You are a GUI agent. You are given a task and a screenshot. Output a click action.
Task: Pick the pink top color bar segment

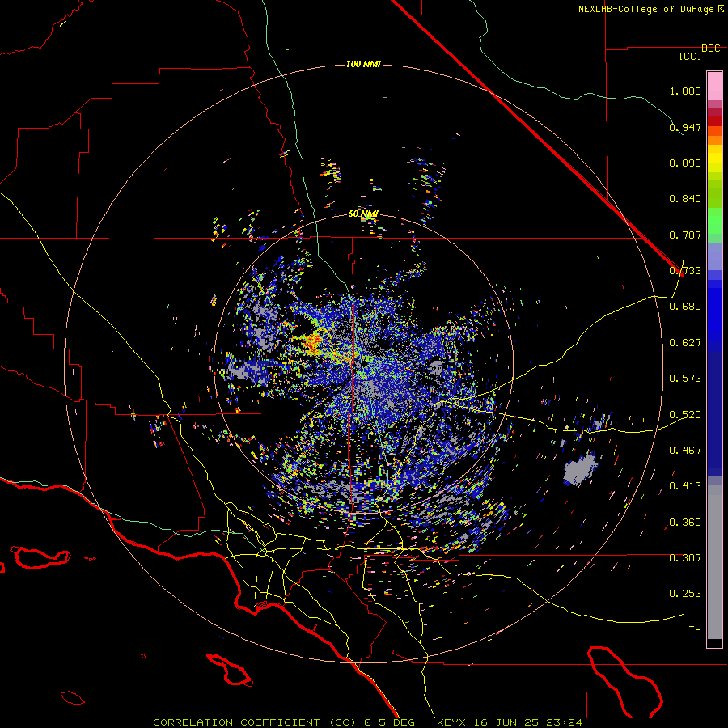714,86
